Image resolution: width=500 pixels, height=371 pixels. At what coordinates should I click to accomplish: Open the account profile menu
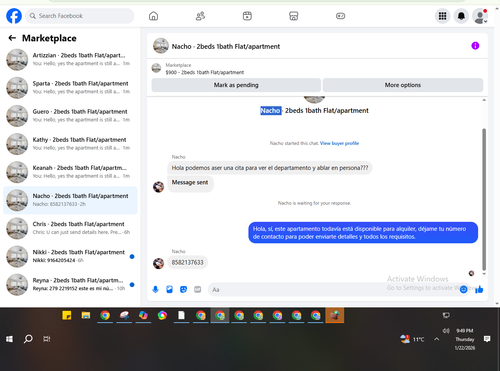(x=480, y=16)
